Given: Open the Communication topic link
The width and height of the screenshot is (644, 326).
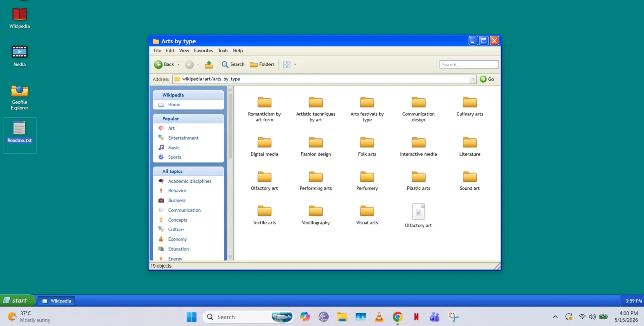Looking at the screenshot, I should coord(184,210).
